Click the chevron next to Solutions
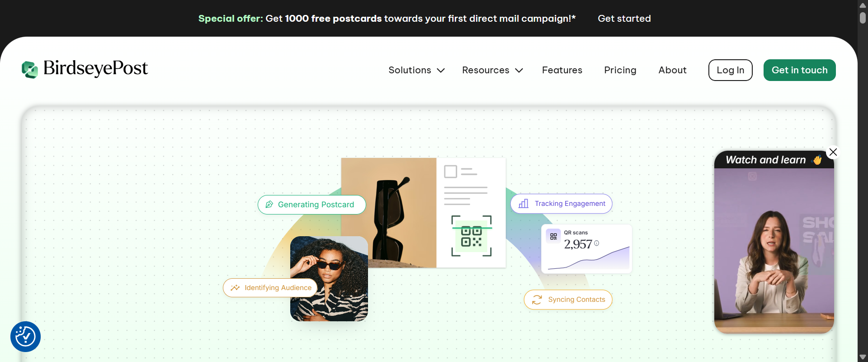The width and height of the screenshot is (868, 362). (x=440, y=71)
